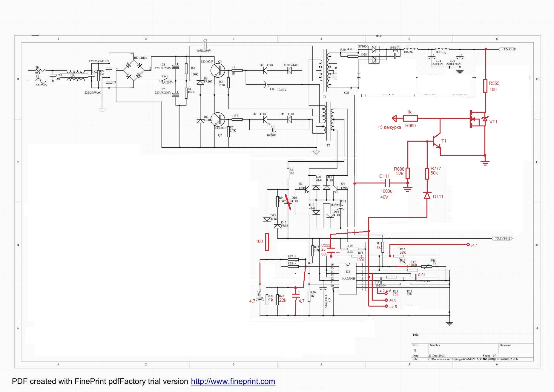
Task: Click the SW1 switch symbol
Action: point(166,81)
